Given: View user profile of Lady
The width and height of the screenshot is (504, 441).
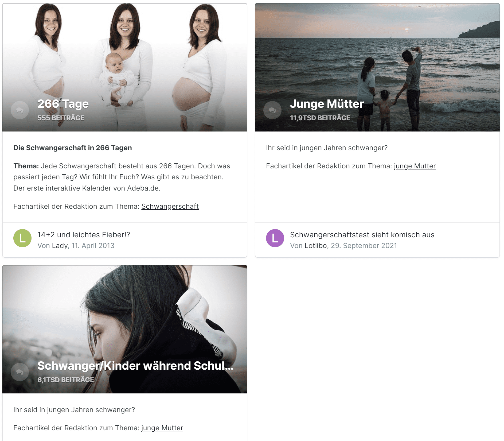Looking at the screenshot, I should 60,246.
